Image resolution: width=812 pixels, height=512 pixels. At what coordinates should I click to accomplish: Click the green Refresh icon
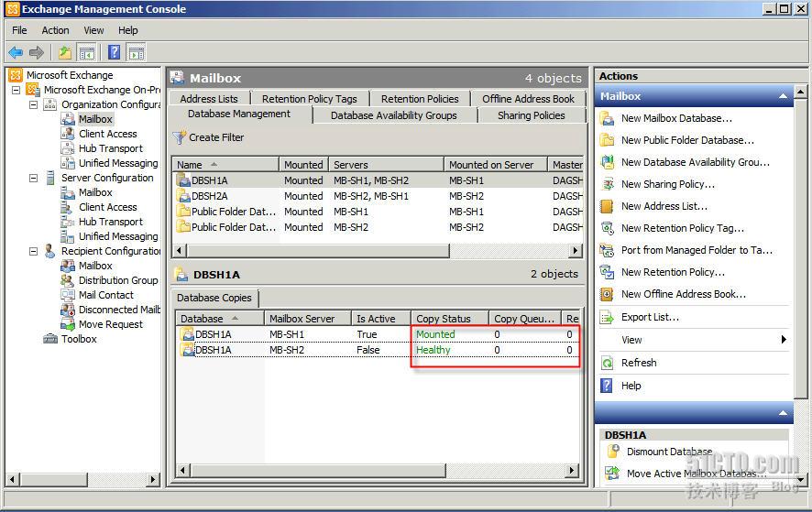607,363
